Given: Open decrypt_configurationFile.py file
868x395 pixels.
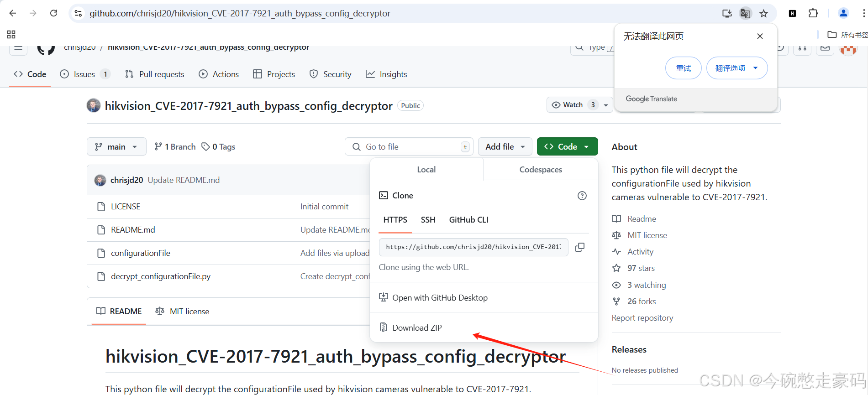Looking at the screenshot, I should [161, 276].
